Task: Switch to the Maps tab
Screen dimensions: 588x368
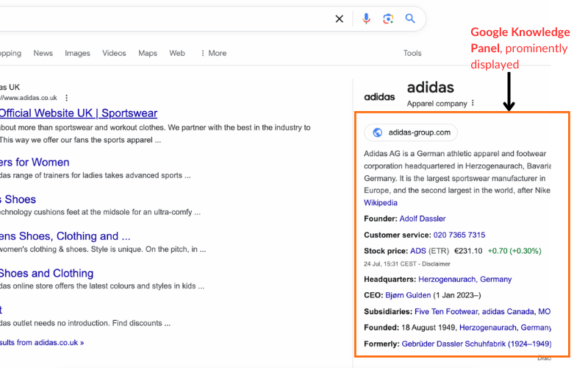Action: point(148,53)
